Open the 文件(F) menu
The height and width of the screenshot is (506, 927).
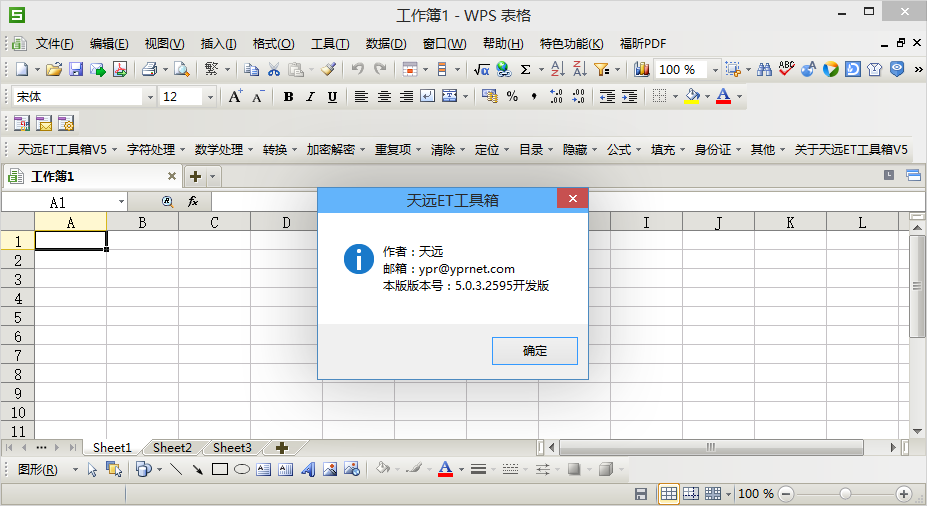pyautogui.click(x=54, y=44)
